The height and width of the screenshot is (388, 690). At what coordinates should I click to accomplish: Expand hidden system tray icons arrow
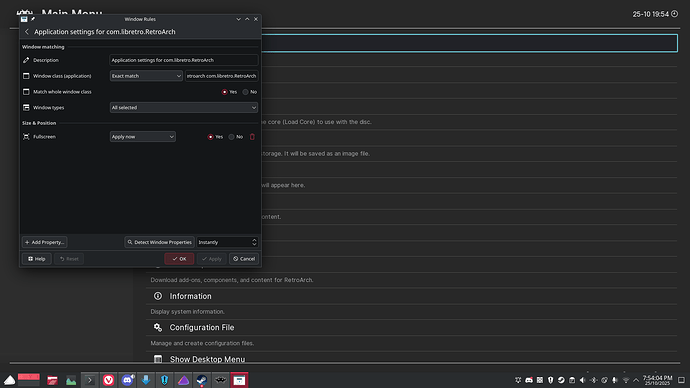pyautogui.click(x=636, y=380)
